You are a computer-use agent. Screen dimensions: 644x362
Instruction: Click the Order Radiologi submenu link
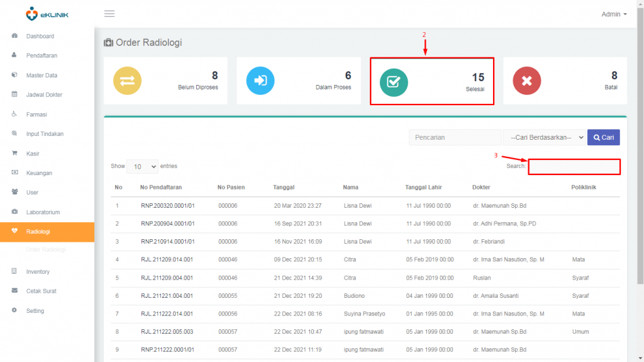pos(46,250)
